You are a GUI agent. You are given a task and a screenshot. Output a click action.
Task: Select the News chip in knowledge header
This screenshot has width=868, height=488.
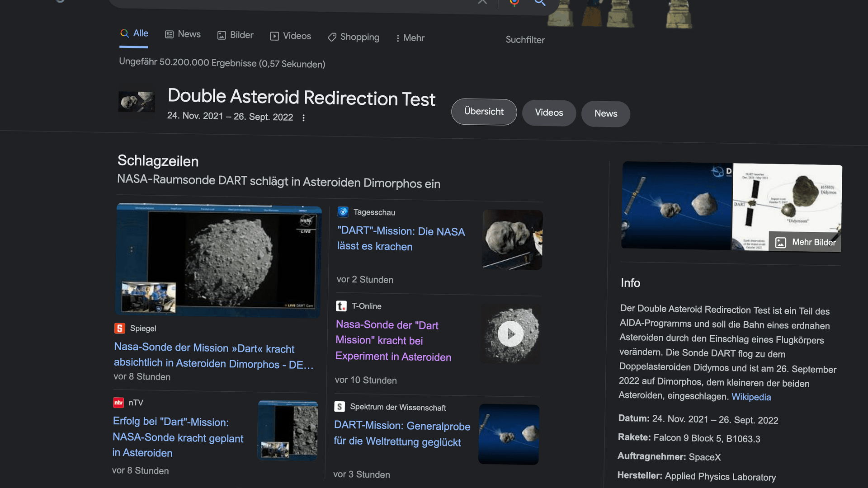606,114
